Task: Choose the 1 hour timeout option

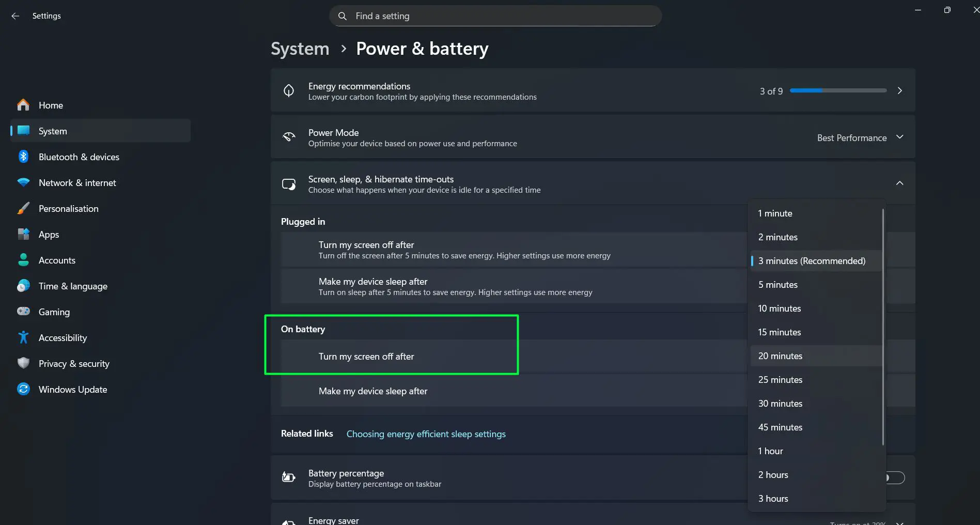Action: click(x=770, y=451)
